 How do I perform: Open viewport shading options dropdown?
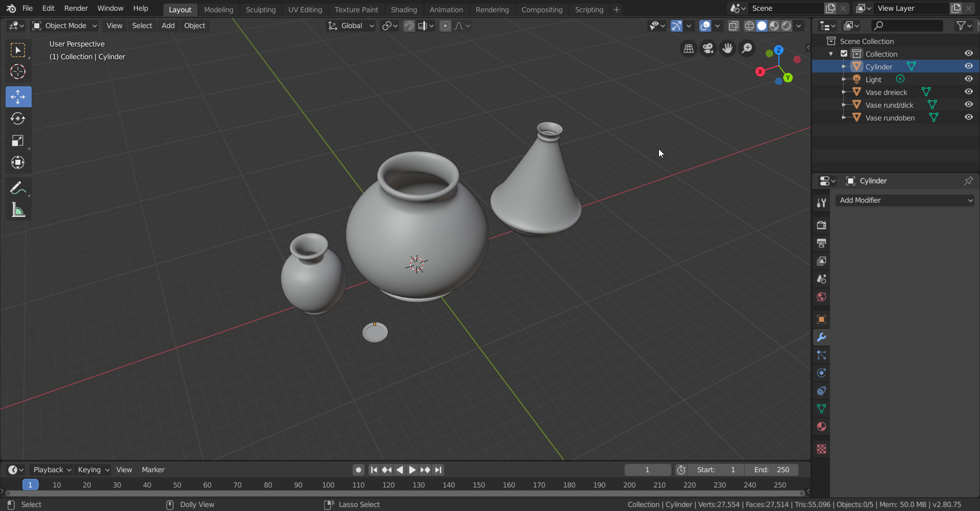(x=799, y=26)
